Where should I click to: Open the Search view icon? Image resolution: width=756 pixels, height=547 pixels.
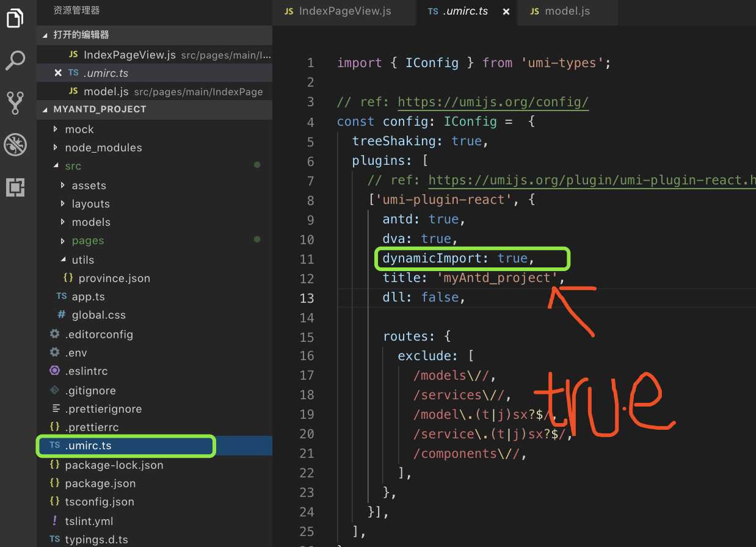[15, 60]
